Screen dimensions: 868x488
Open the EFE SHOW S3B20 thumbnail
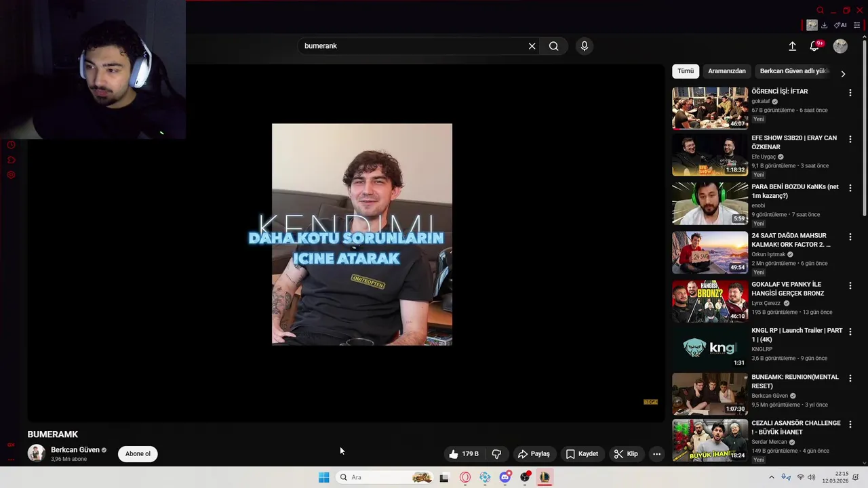[710, 155]
